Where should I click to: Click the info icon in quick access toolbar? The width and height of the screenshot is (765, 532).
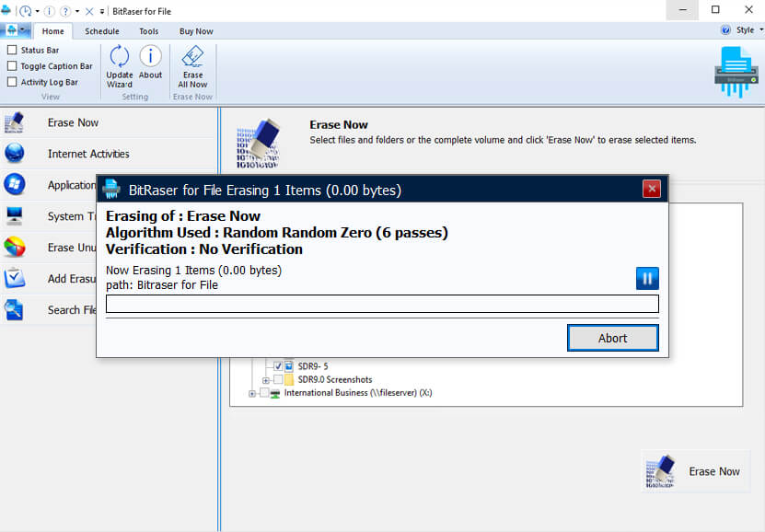click(50, 11)
